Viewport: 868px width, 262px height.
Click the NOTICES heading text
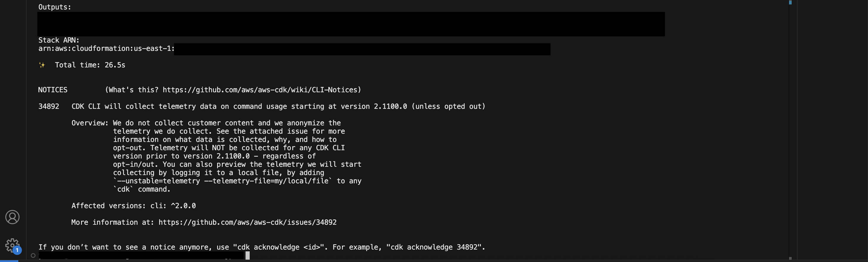[53, 90]
